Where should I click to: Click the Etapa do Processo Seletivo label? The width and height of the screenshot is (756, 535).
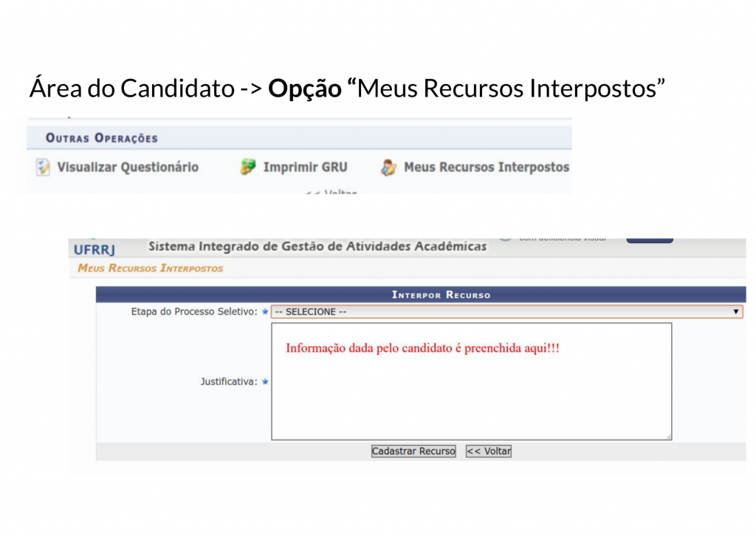coord(194,311)
